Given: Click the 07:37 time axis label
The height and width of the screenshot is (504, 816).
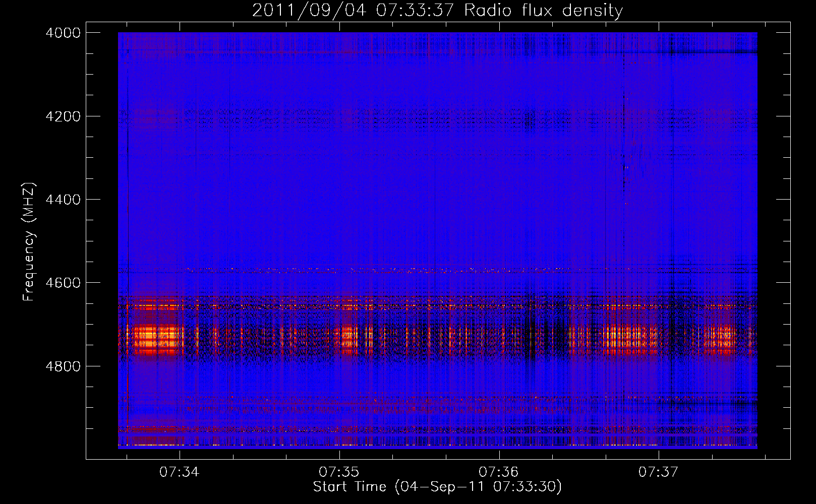Looking at the screenshot, I should [x=659, y=472].
